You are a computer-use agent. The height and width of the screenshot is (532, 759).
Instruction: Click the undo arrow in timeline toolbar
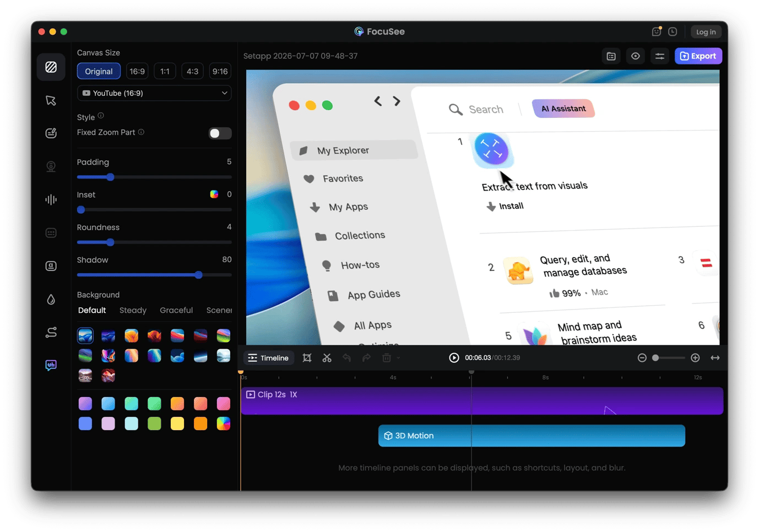(x=346, y=358)
